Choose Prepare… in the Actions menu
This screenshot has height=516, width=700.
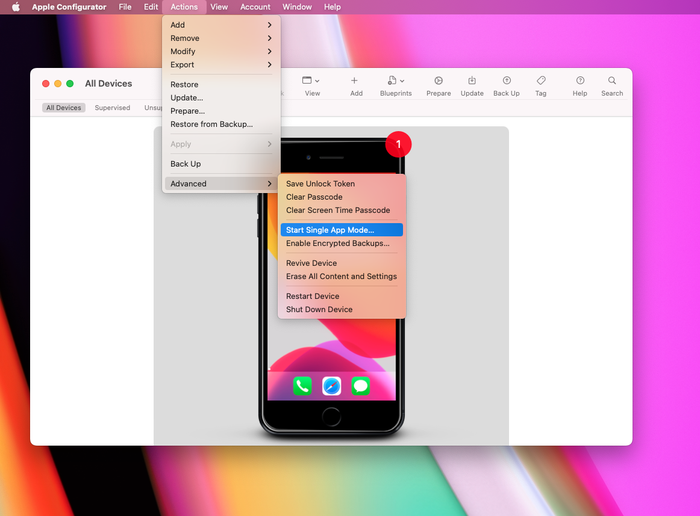pos(221,111)
